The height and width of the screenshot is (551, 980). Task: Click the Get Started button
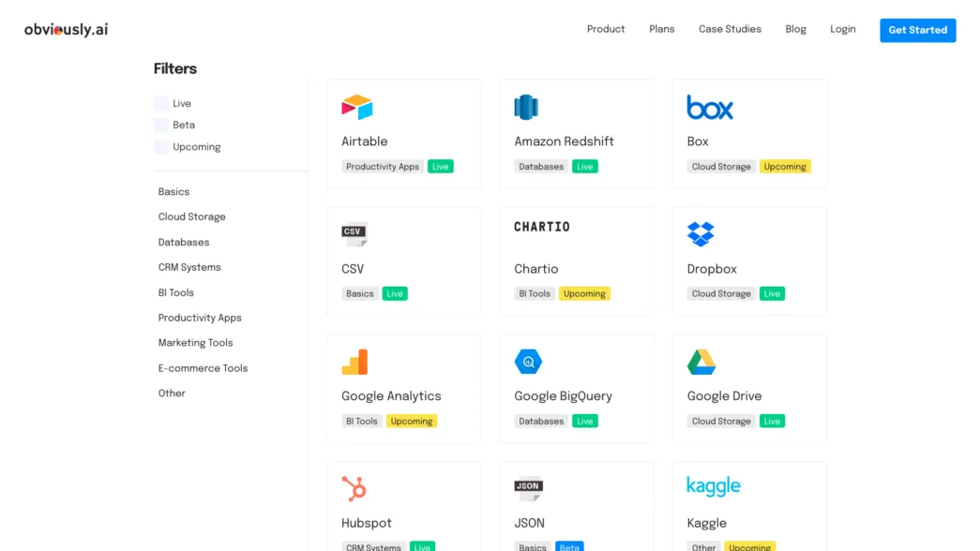[917, 30]
